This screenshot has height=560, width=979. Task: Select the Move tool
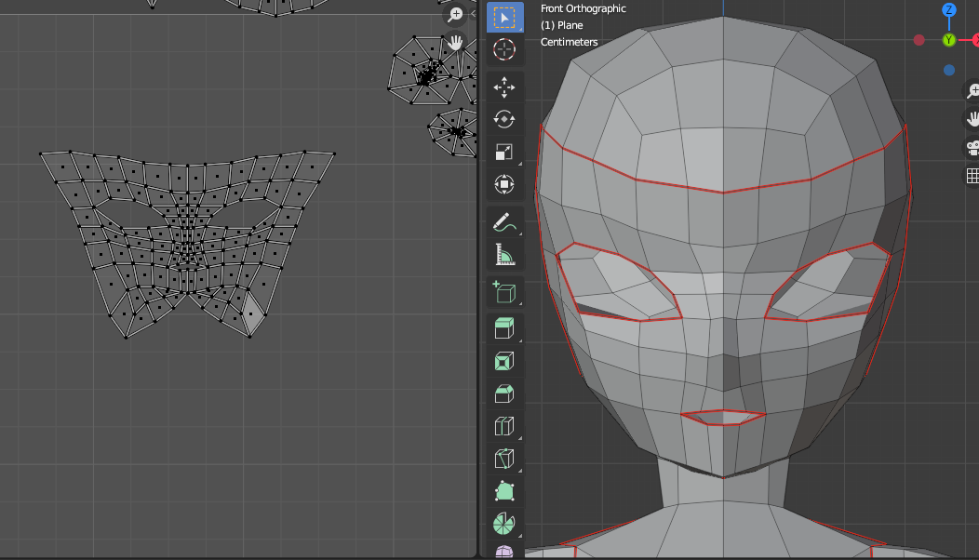(504, 87)
